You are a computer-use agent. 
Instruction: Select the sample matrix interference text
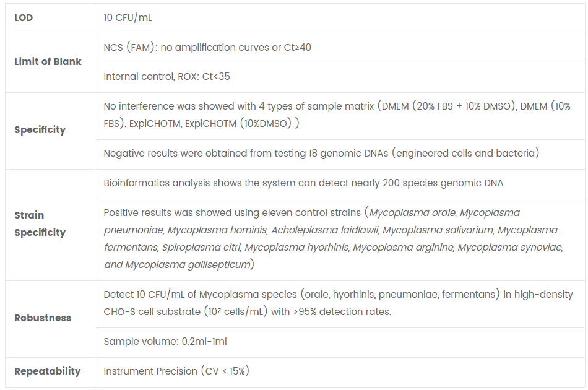[x=337, y=115]
